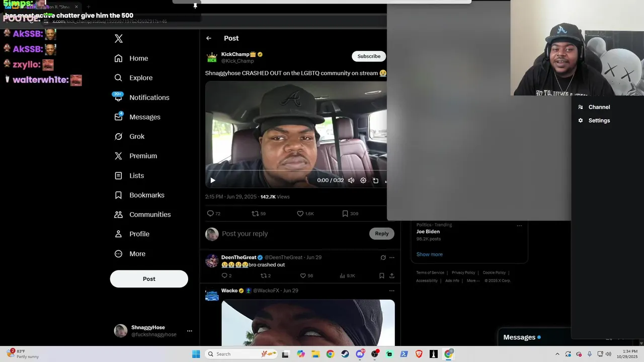This screenshot has height=362, width=644.
Task: Click the taskbar volume speaker icon
Action: click(x=608, y=354)
